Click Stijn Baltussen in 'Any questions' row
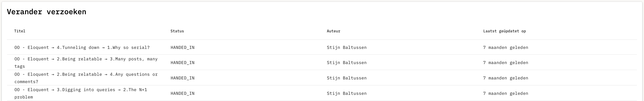644x101 pixels. [x=347, y=78]
